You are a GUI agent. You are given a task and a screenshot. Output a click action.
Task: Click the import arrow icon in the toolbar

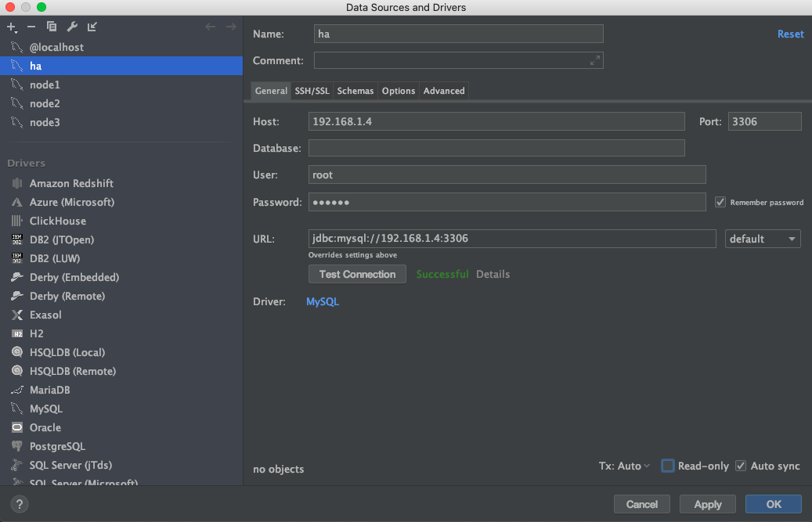(x=92, y=27)
